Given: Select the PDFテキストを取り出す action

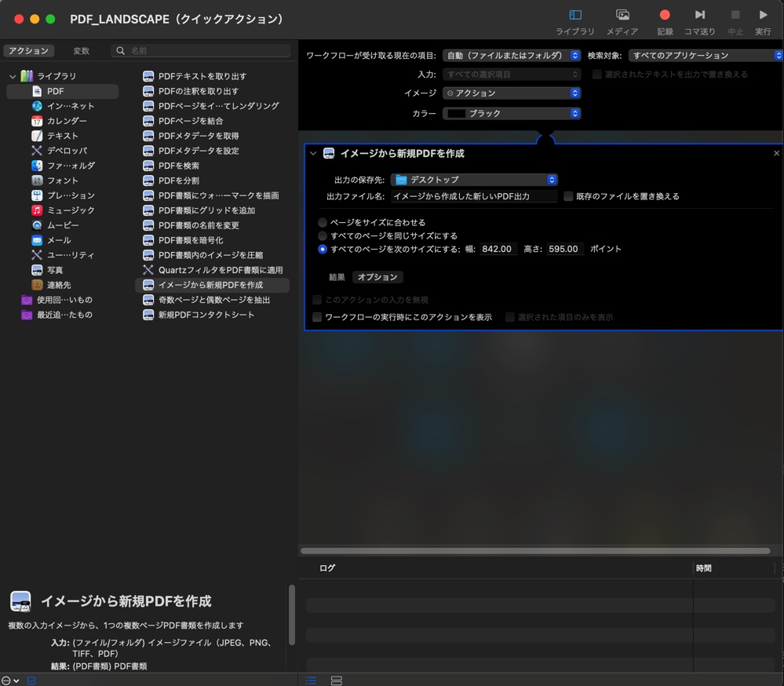Looking at the screenshot, I should tap(202, 76).
